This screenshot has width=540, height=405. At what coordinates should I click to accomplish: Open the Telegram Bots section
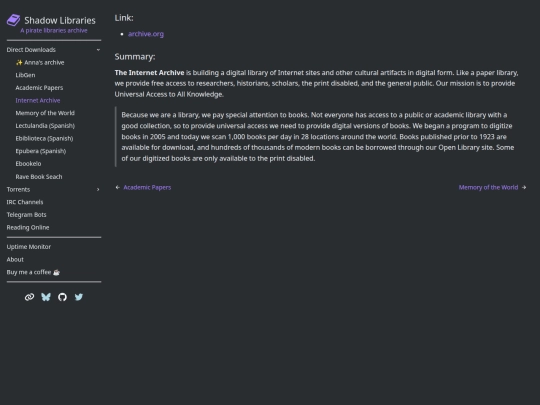pyautogui.click(x=26, y=215)
